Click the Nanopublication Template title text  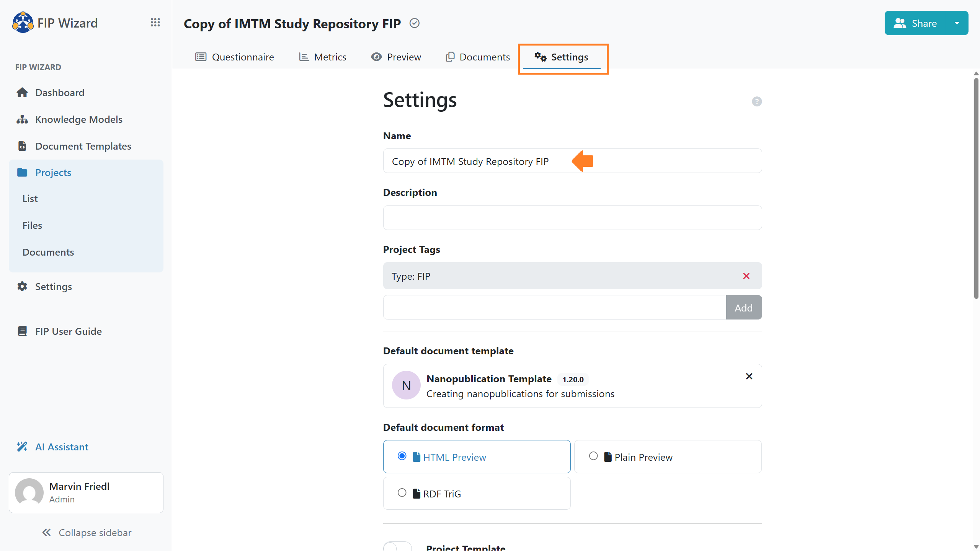click(x=489, y=379)
